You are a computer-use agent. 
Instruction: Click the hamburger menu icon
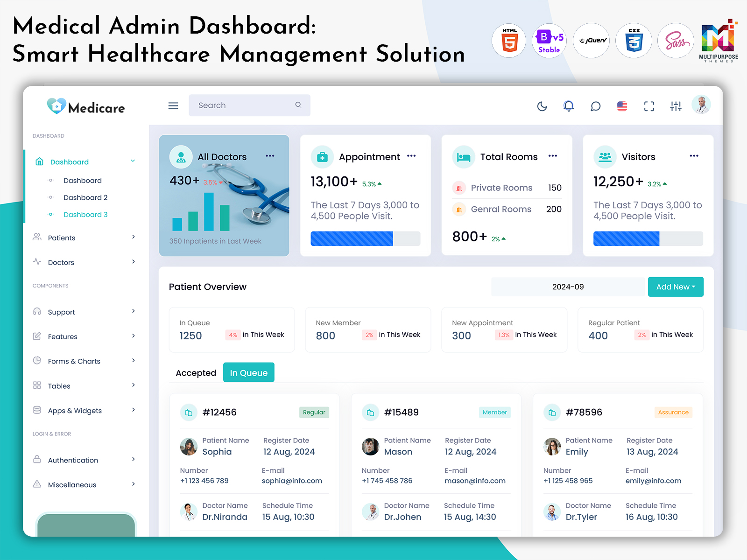point(173,106)
